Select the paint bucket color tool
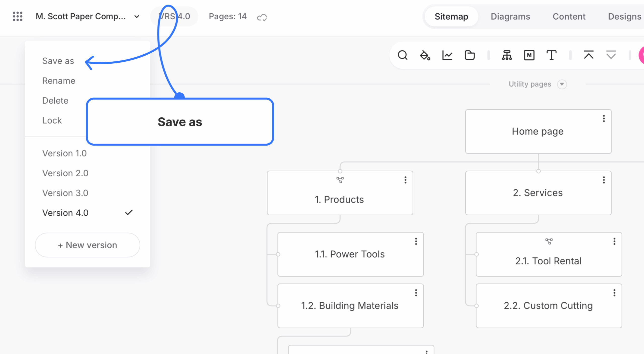 425,55
